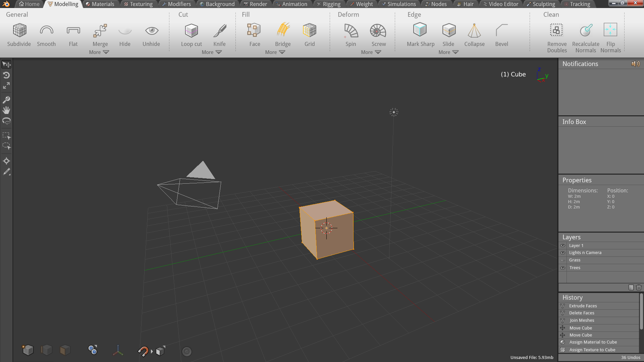Click the History panel scrollbar
The image size is (644, 362).
coord(641,312)
